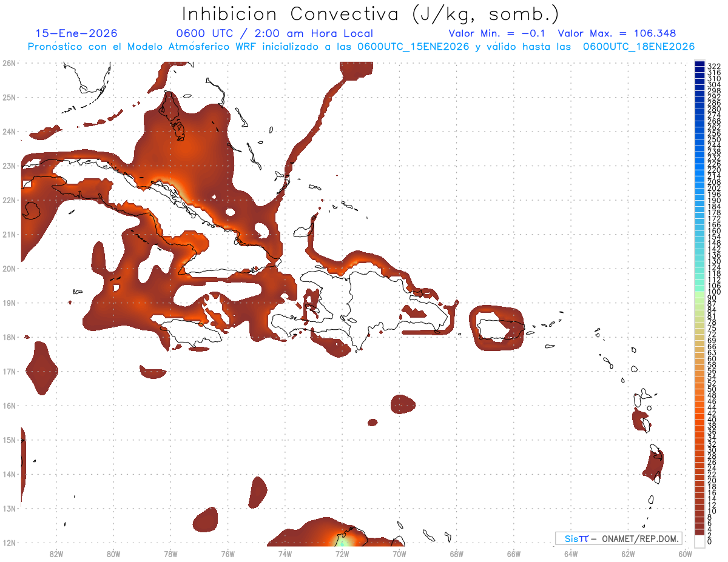The width and height of the screenshot is (728, 562).
Task: Click the 16N latitude label
Action: tap(9, 406)
